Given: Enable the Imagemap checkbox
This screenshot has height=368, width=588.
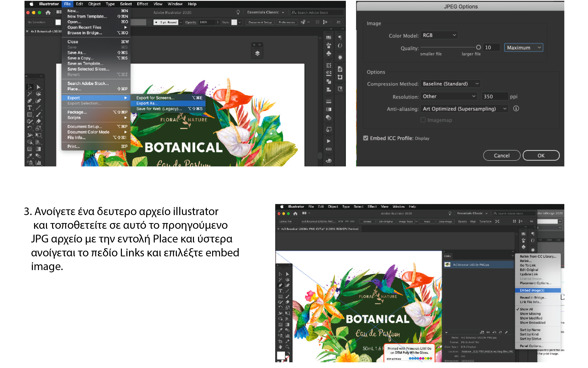Looking at the screenshot, I should click(x=423, y=120).
